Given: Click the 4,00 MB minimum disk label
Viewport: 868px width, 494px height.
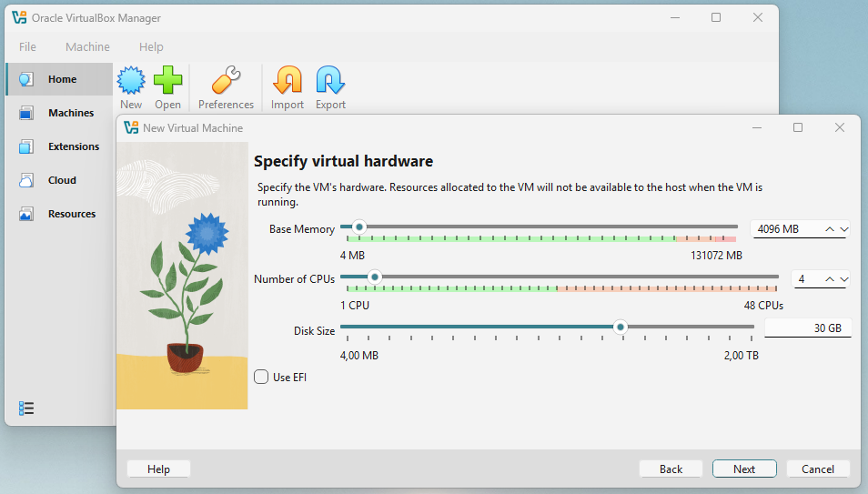Looking at the screenshot, I should tap(359, 356).
